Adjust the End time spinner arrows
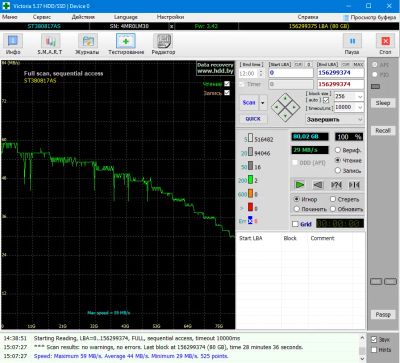 [x=261, y=73]
